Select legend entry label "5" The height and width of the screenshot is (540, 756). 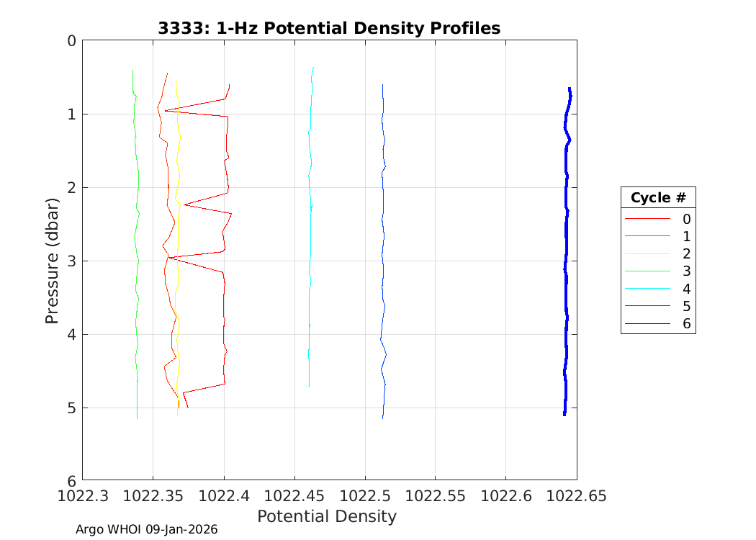coord(686,307)
